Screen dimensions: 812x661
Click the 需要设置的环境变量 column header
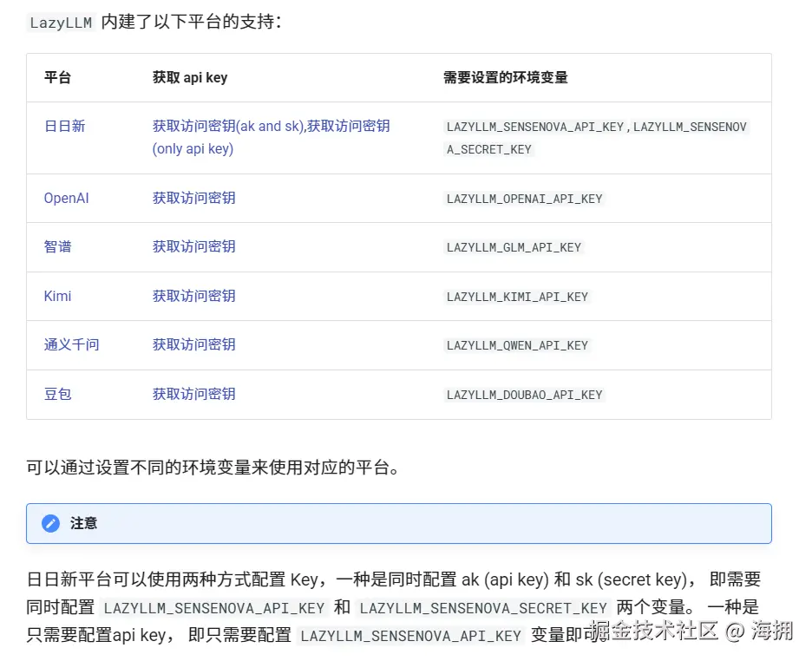coord(506,78)
